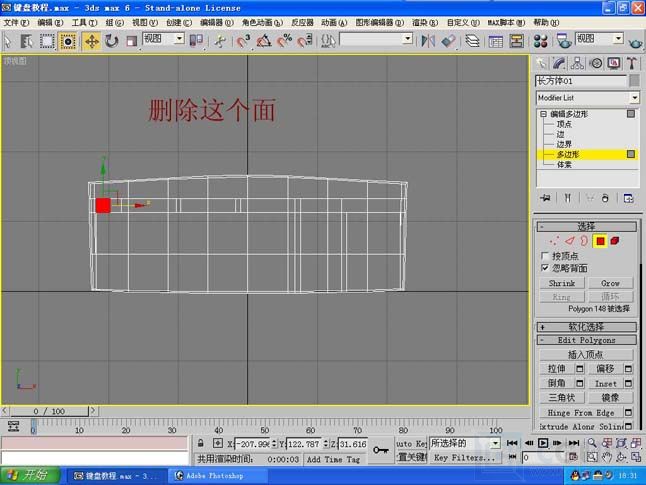Viewport: 646px width, 485px height.
Task: Click the 三角状 button
Action: (x=562, y=398)
